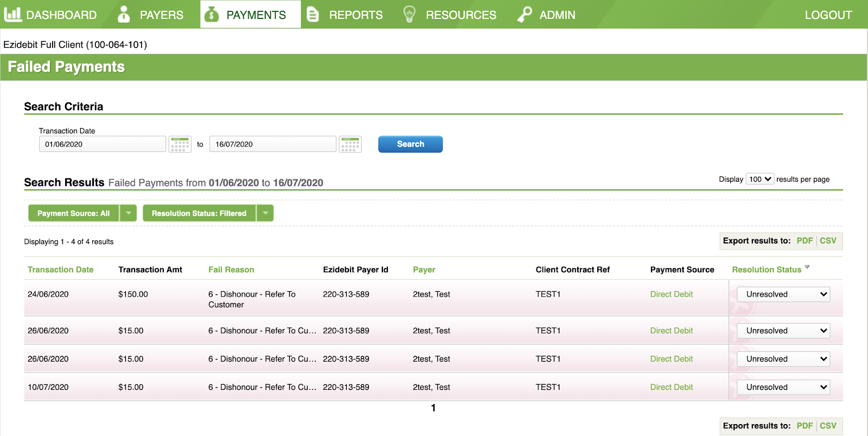Click the Payers person icon
Viewport: 868px width, 436px height.
click(124, 14)
